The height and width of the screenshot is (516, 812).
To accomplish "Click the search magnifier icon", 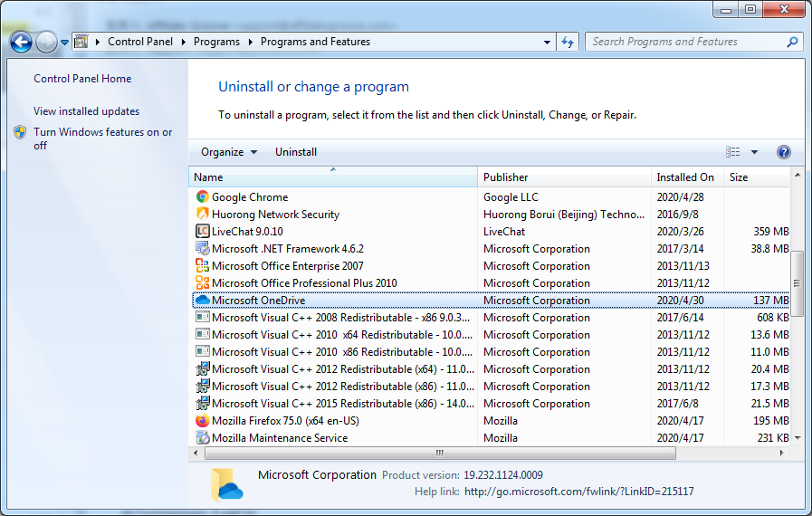I will [792, 42].
